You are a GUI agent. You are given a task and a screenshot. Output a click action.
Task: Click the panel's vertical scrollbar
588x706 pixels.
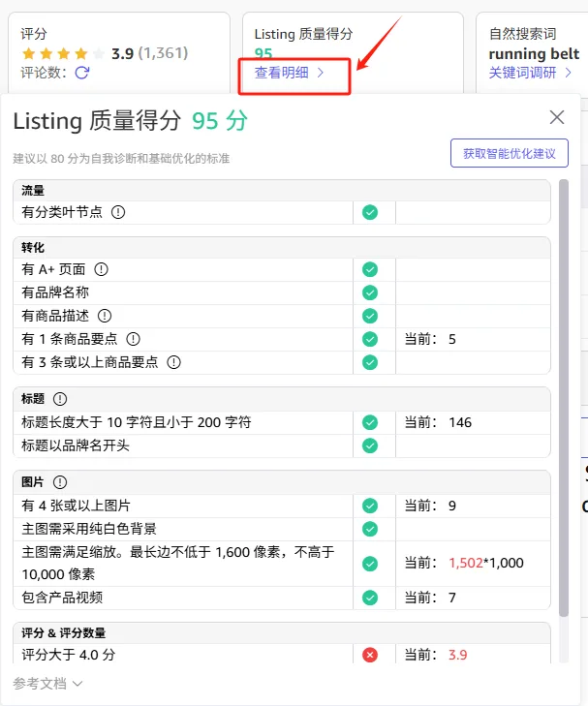(x=563, y=398)
